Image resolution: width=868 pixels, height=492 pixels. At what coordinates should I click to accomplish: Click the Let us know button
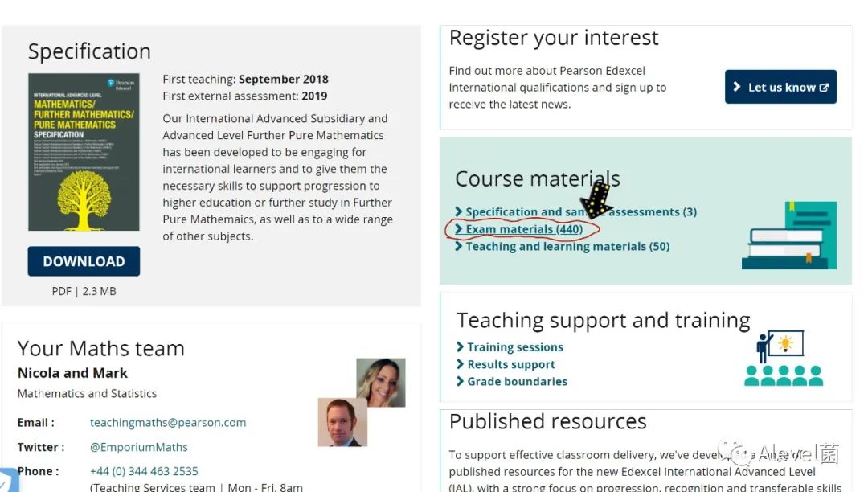coord(780,87)
